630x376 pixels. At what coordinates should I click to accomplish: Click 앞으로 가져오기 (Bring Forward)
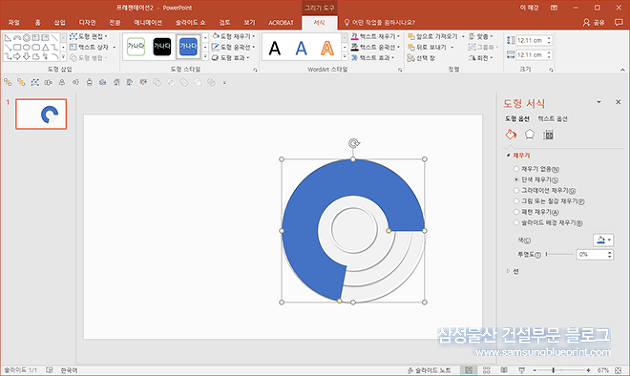(x=433, y=37)
